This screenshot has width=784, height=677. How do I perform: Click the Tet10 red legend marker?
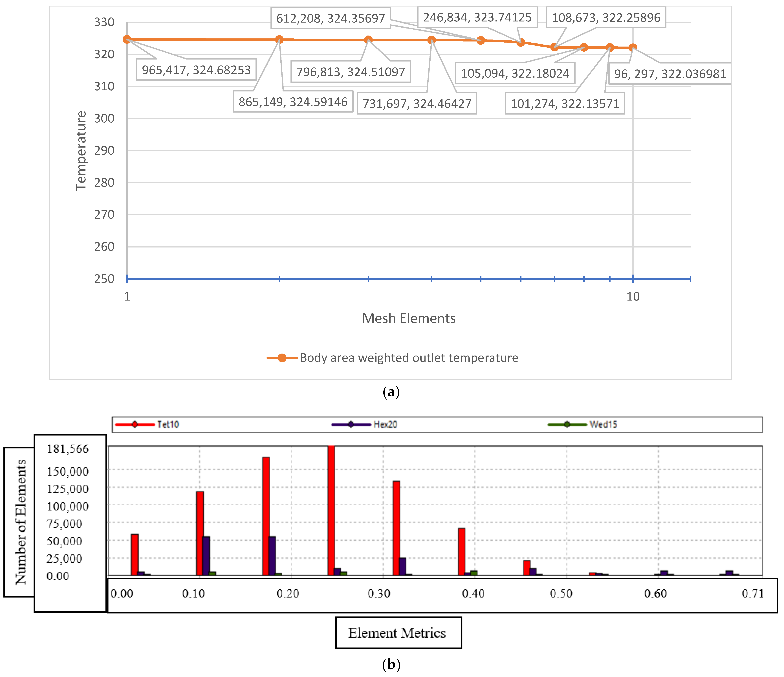click(135, 424)
